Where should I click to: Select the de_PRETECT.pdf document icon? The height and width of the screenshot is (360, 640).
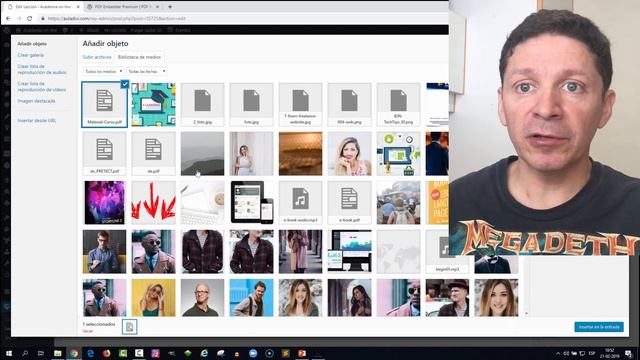[x=104, y=153]
